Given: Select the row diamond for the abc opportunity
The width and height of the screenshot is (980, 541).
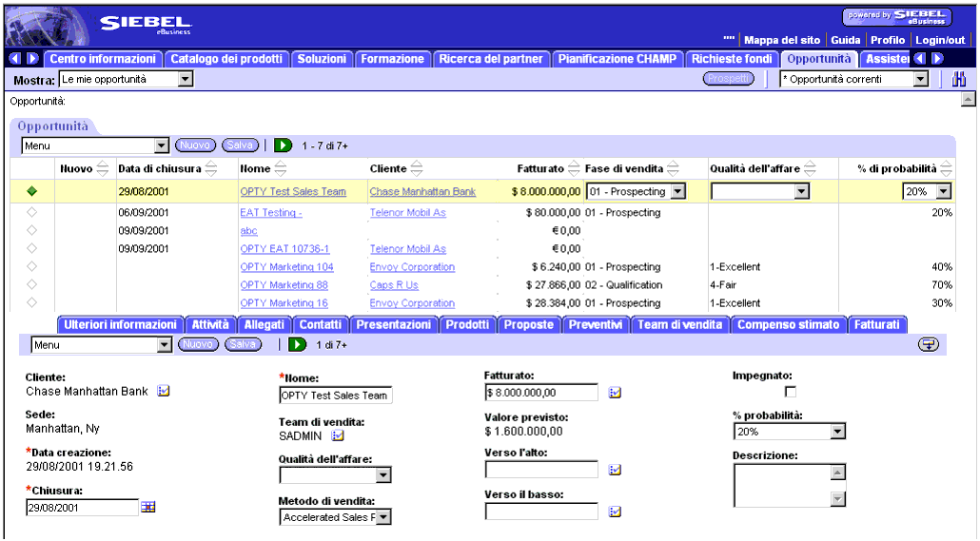Looking at the screenshot, I should click(x=32, y=230).
